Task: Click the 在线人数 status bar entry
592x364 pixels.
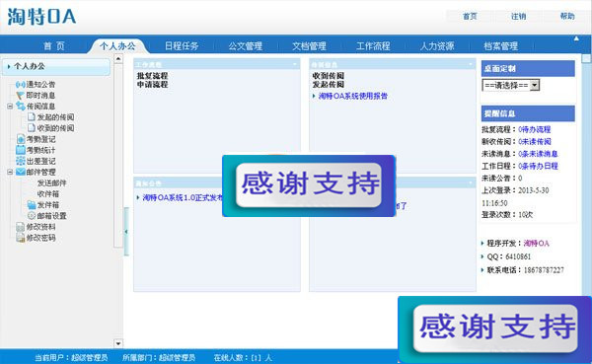Action: (x=243, y=357)
